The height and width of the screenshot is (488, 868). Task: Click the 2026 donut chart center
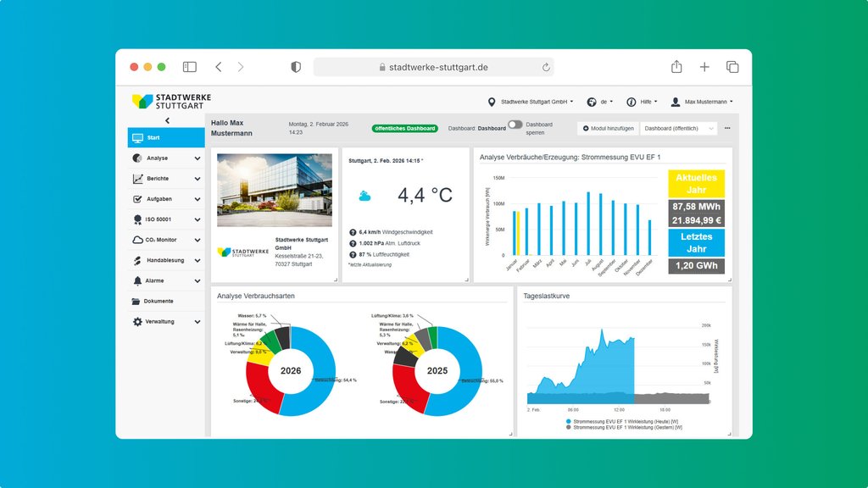click(291, 371)
